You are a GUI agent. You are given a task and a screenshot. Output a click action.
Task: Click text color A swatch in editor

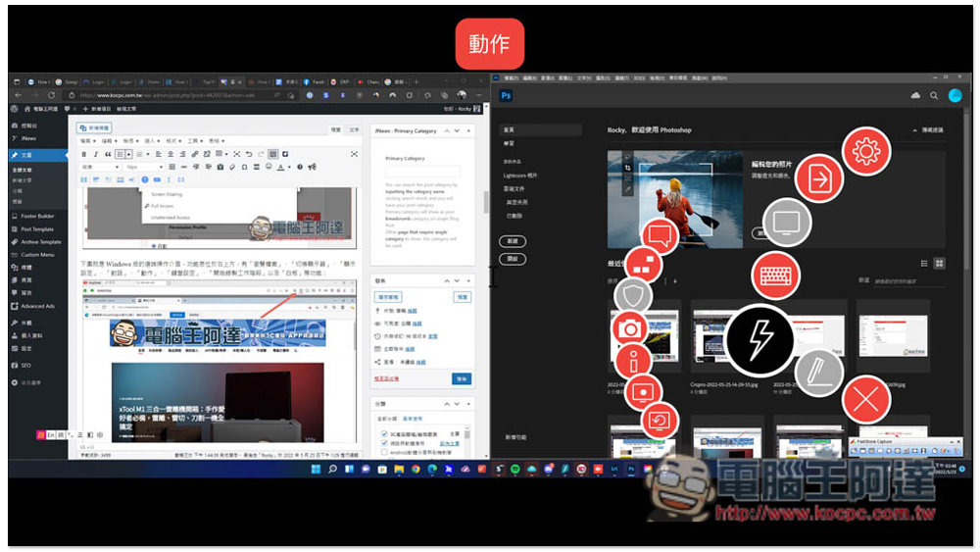pos(280,167)
